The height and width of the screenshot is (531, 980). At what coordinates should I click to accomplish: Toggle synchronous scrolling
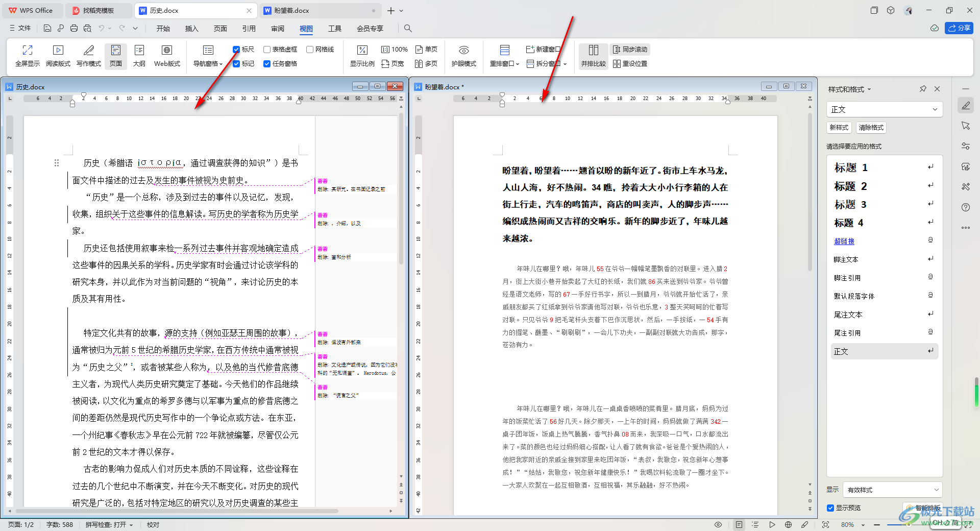630,50
